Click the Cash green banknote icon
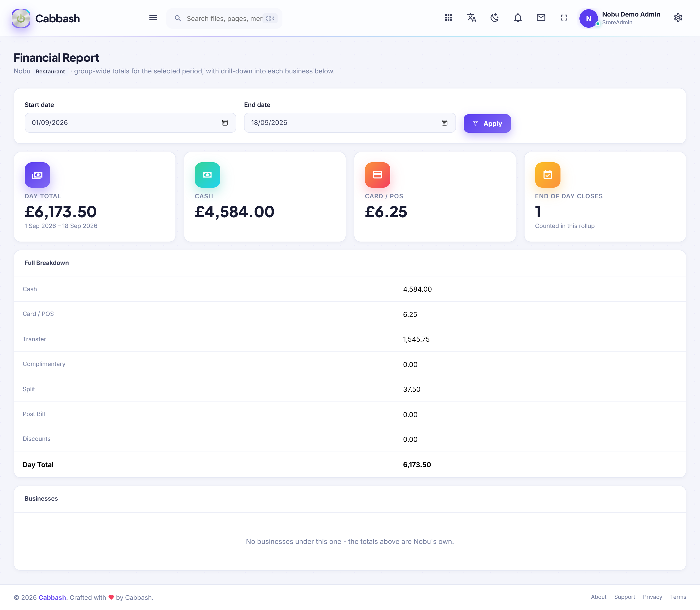 pos(207,175)
